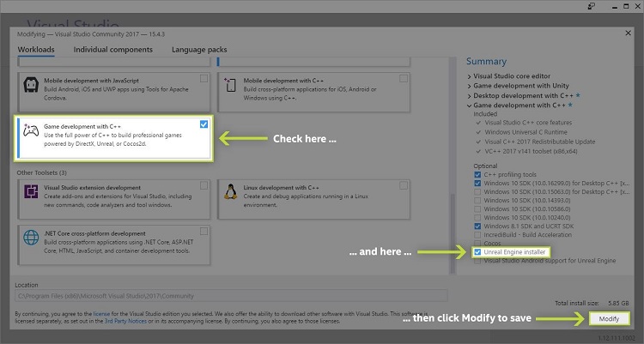Click the Linux penguin icon
644x344 pixels.
tap(230, 191)
